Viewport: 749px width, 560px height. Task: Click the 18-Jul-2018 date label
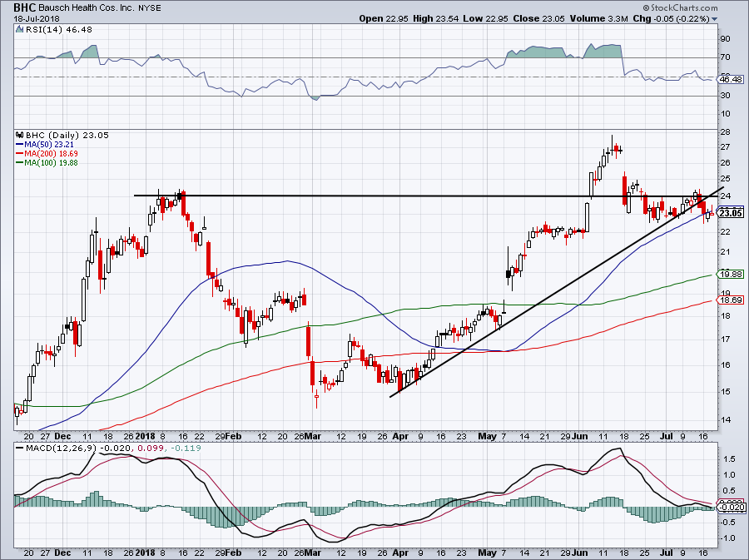coord(37,19)
